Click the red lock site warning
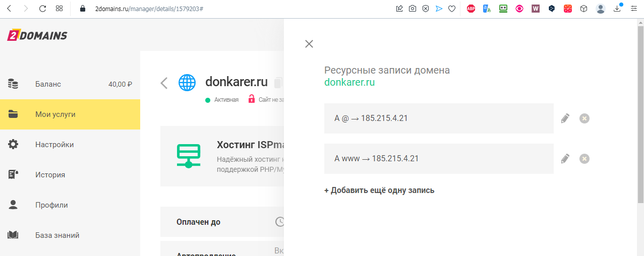This screenshot has width=644, height=256. [251, 99]
